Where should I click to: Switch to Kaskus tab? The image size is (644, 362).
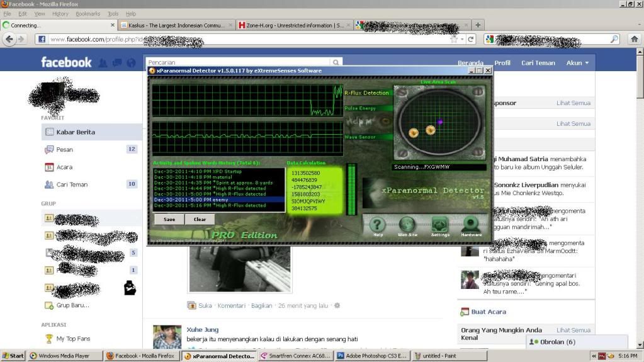[x=176, y=25]
